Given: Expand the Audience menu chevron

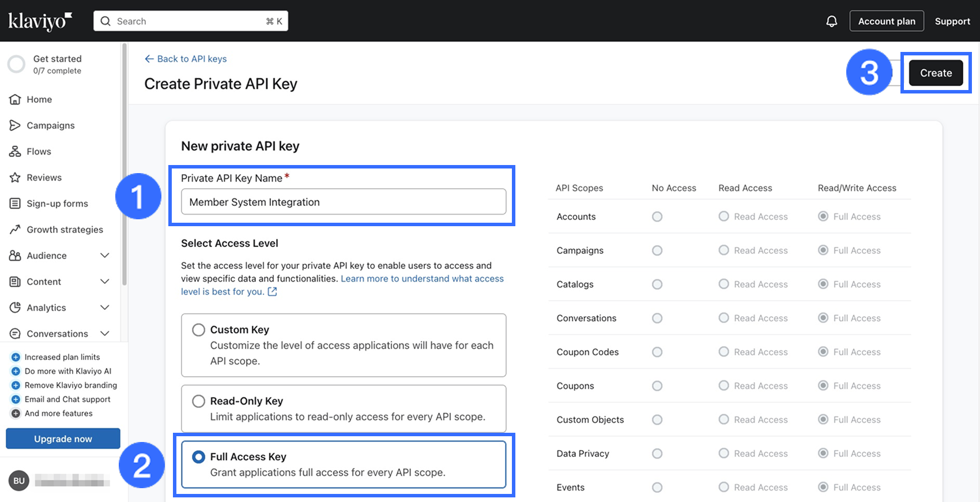Looking at the screenshot, I should [105, 255].
